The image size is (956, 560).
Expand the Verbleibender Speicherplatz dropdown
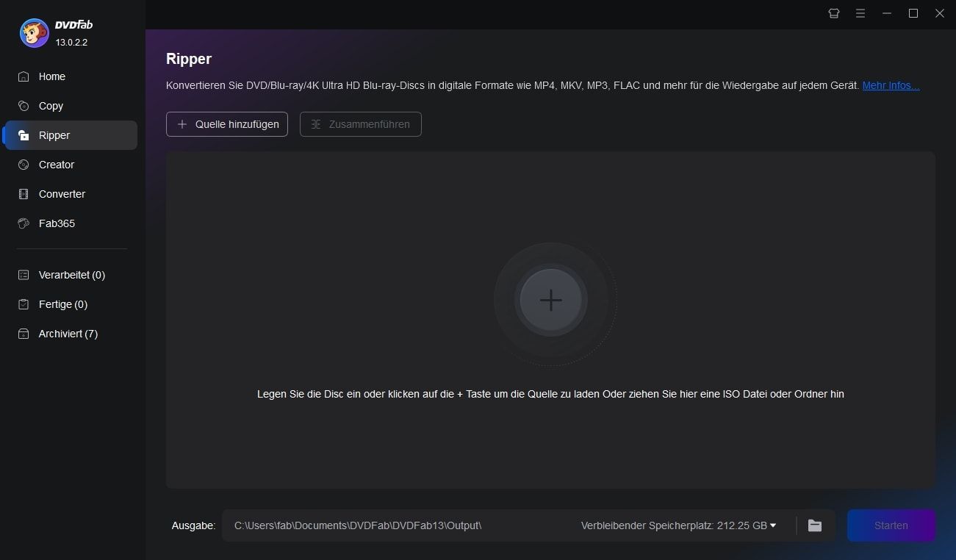pyautogui.click(x=678, y=525)
